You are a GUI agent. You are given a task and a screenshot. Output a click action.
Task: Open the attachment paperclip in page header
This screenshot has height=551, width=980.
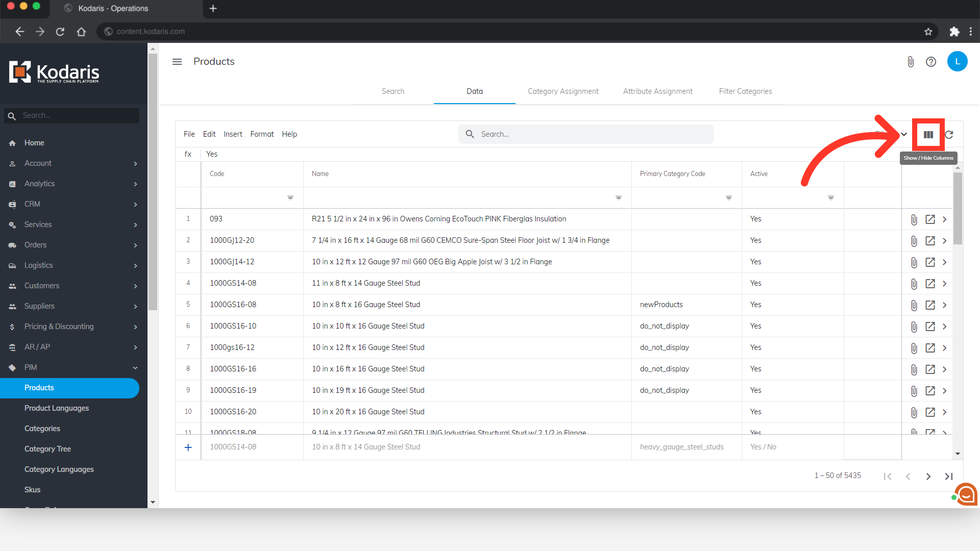(x=911, y=62)
